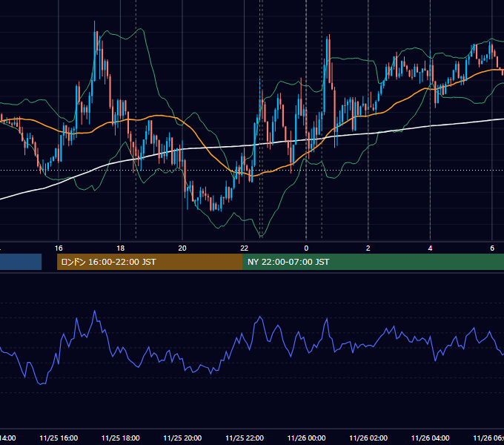Click the '20' hour label on price chart axis

coord(182,248)
